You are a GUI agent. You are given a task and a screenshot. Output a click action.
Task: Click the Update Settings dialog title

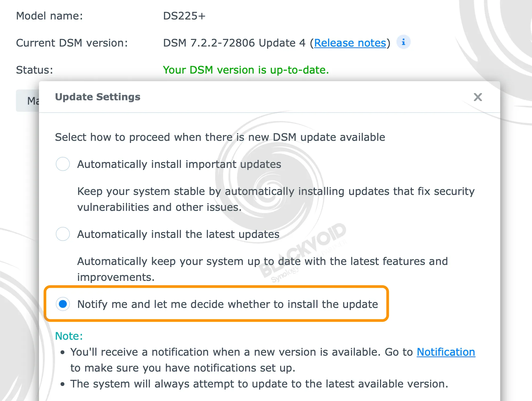pyautogui.click(x=98, y=97)
